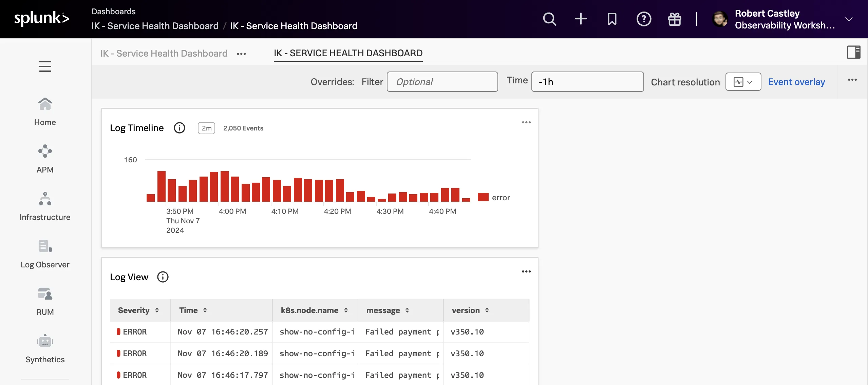Click Dashboards breadcrumb link
The height and width of the screenshot is (385, 868).
(x=113, y=11)
